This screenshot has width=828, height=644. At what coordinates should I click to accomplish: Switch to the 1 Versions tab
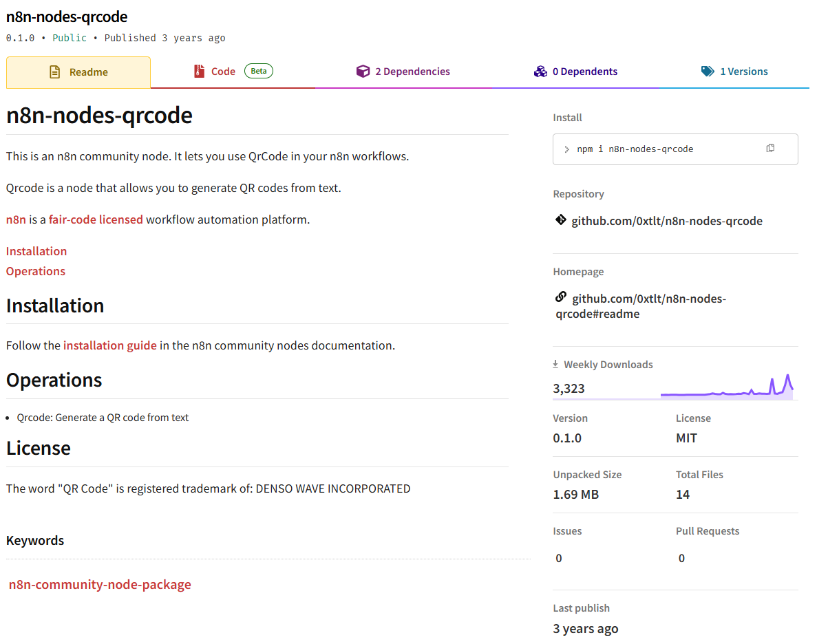click(x=743, y=72)
